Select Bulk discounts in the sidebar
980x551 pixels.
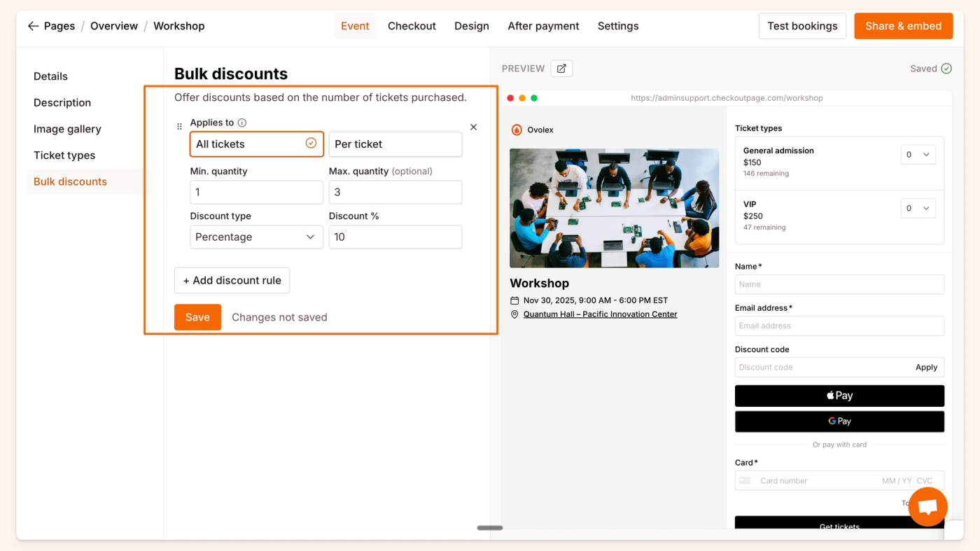[90, 181]
